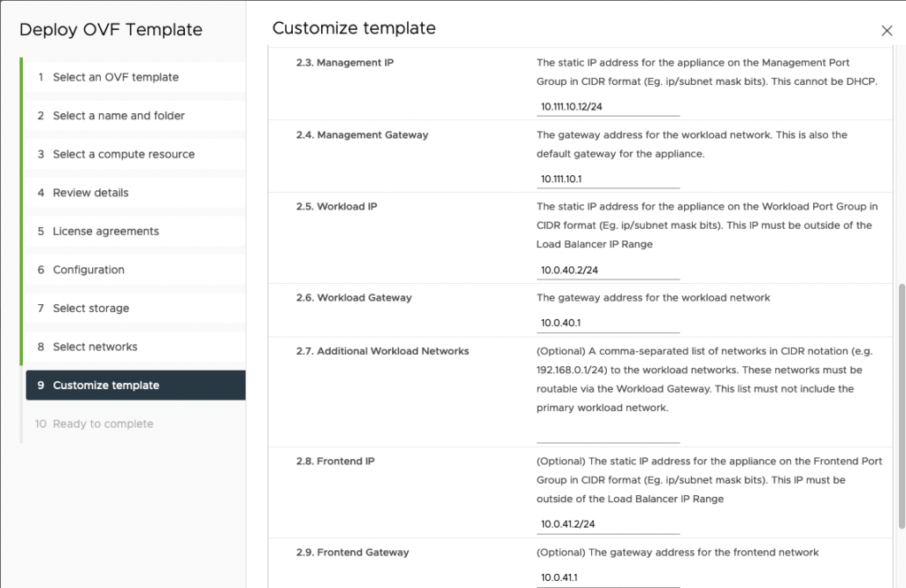Close the Deploy OVF Template dialog
906x588 pixels.
tap(887, 29)
